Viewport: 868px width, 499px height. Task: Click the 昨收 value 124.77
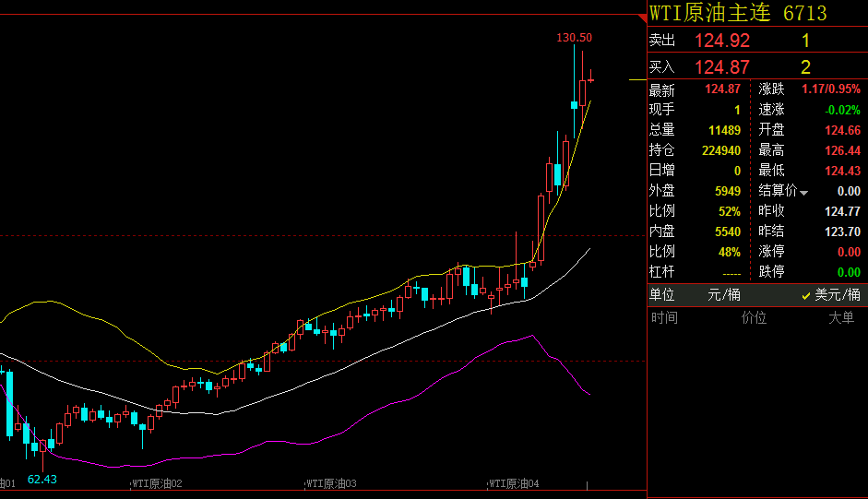(842, 211)
